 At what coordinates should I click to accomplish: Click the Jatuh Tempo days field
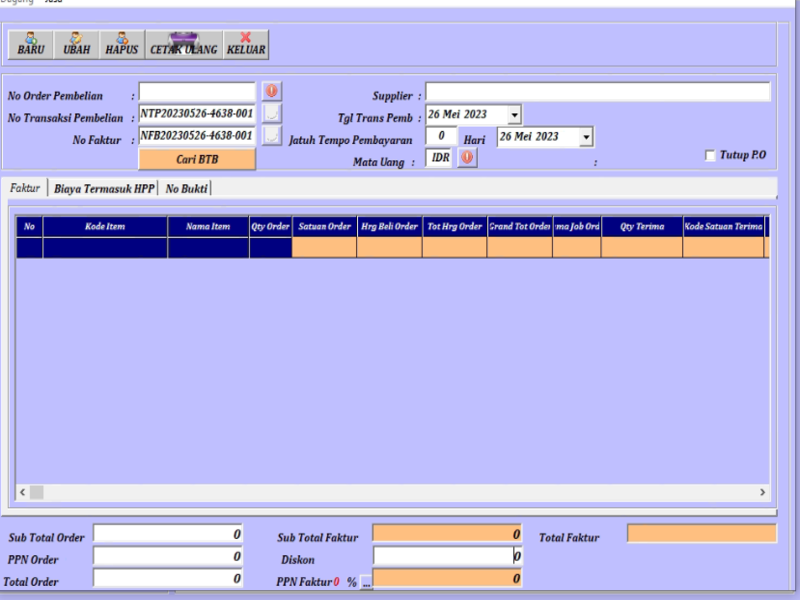(x=441, y=136)
